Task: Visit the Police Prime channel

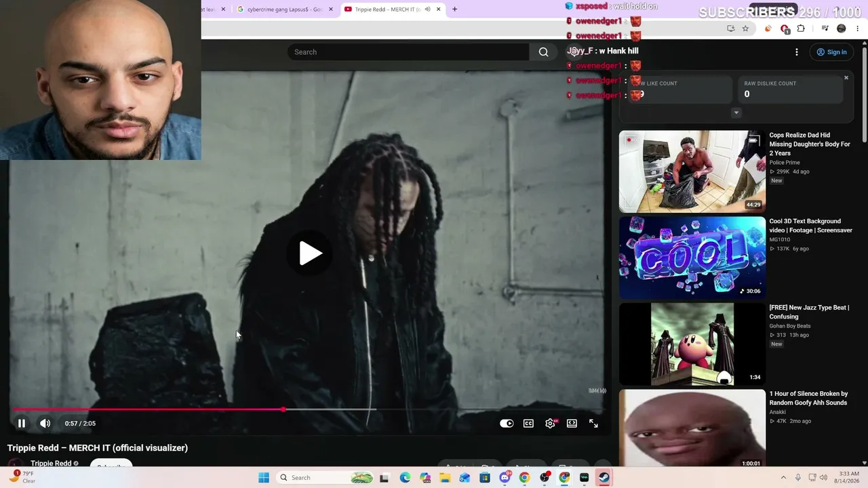Action: coord(785,163)
